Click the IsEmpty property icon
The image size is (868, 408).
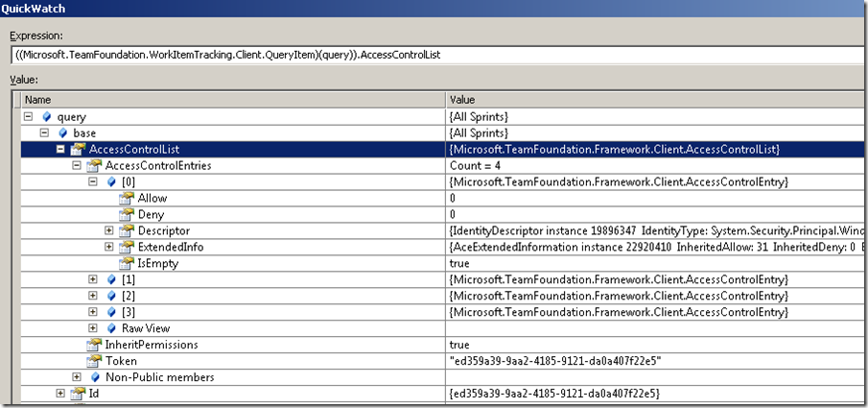[x=127, y=263]
